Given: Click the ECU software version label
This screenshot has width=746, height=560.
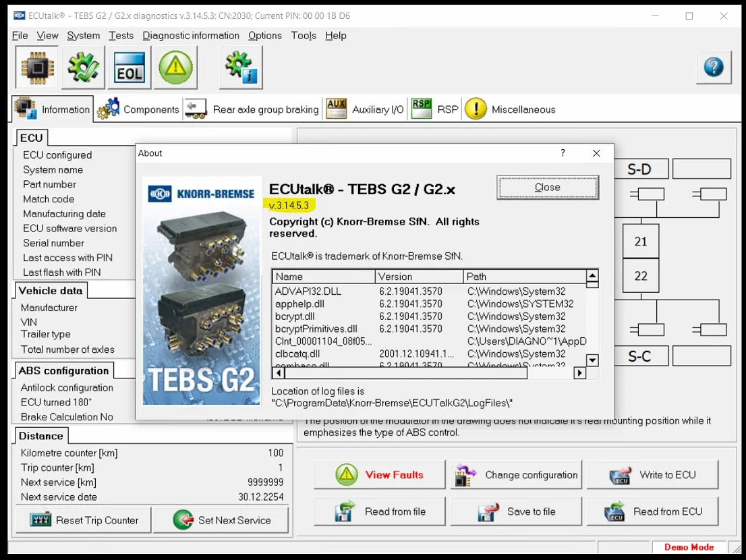Looking at the screenshot, I should coord(70,228).
